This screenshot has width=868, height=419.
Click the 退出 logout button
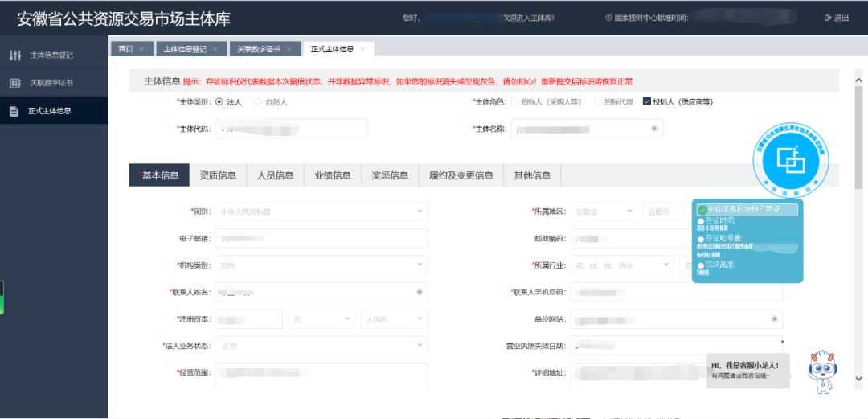(x=836, y=18)
